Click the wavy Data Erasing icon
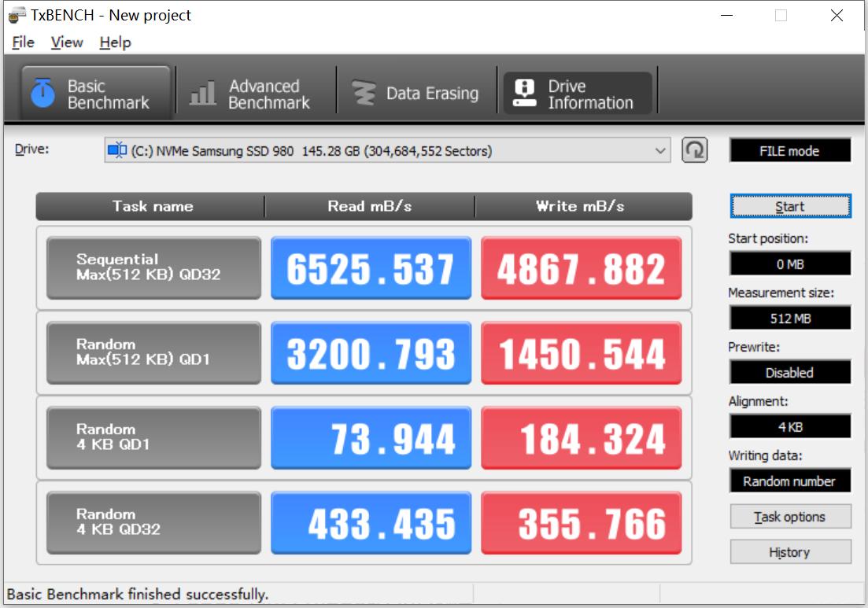The width and height of the screenshot is (868, 608). tap(363, 90)
